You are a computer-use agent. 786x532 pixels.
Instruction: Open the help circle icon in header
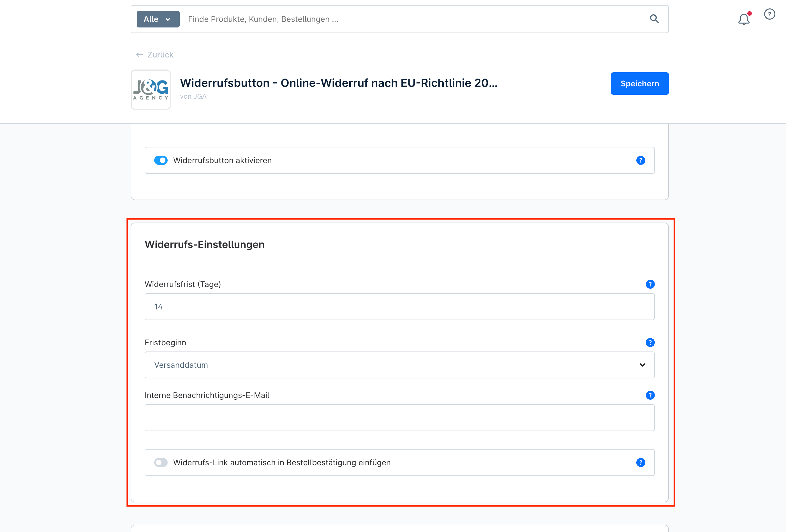coord(769,14)
